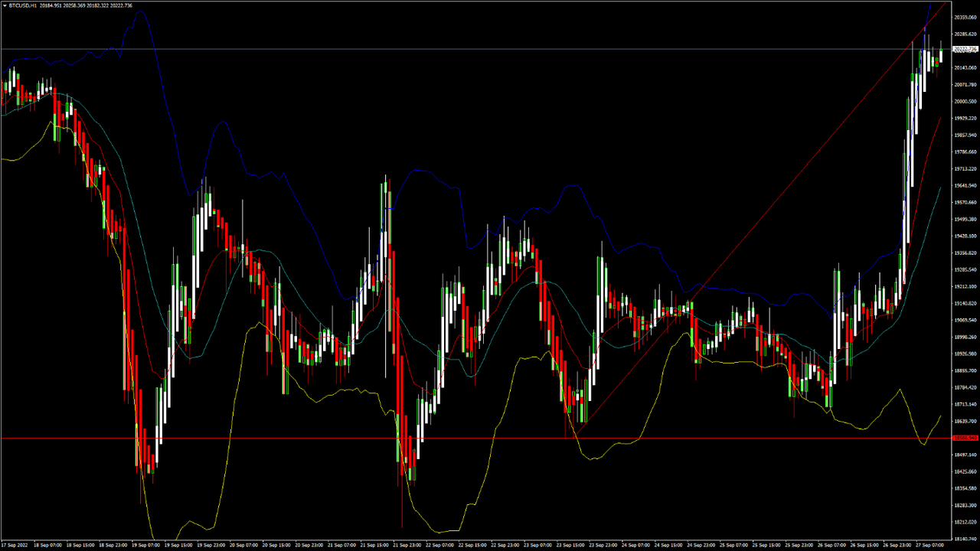Click the triangle arrow beside BTCUSD,H1 title
Viewport: 980px width, 551px height.
click(x=4, y=5)
